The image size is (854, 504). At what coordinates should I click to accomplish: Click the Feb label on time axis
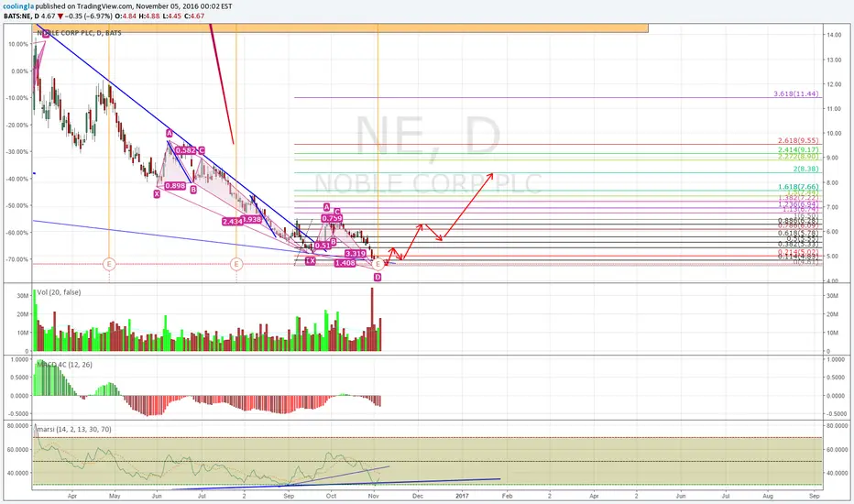507,497
